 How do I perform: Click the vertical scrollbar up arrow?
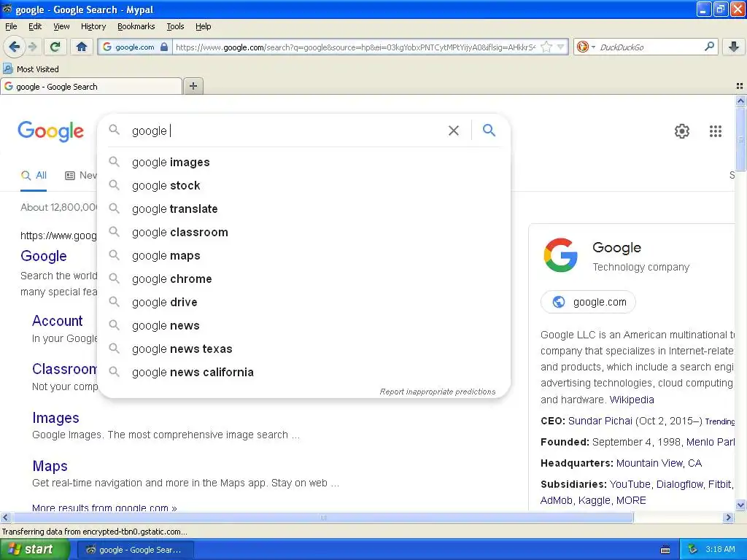pos(740,101)
